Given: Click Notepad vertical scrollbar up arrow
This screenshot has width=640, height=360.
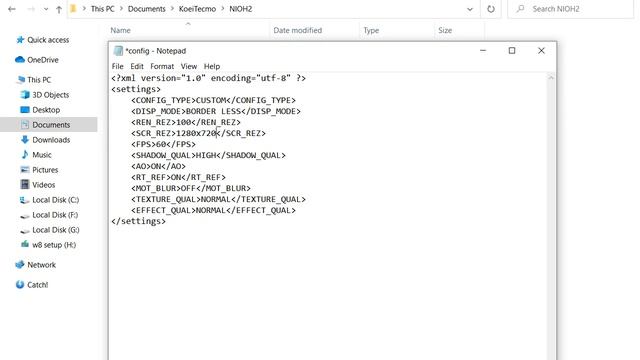Looking at the screenshot, I should 551,78.
